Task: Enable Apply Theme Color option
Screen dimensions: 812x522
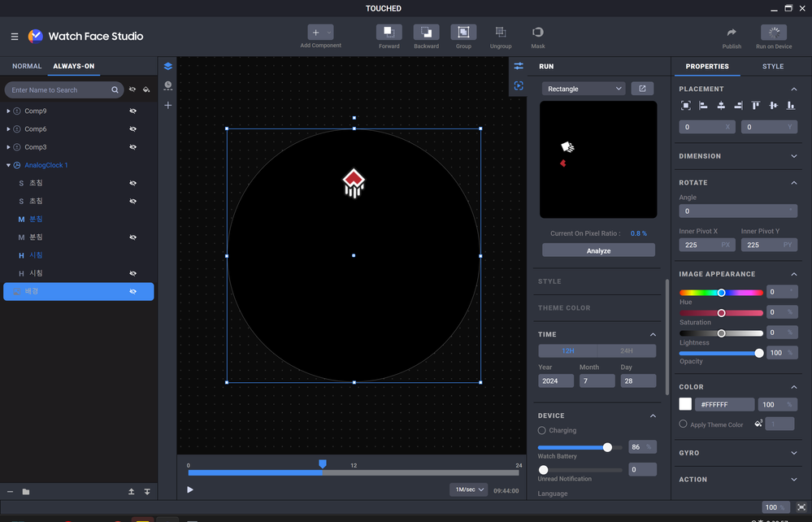Action: click(x=683, y=424)
